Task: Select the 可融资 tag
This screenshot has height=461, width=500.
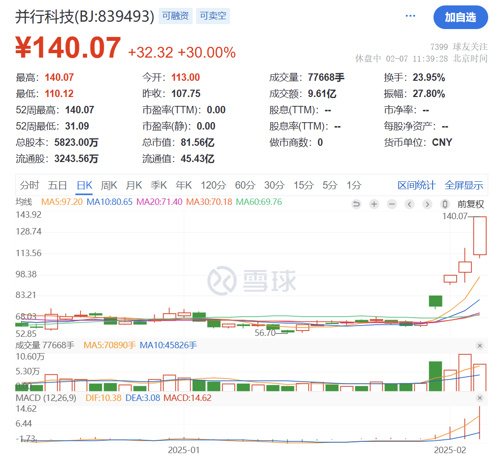Action: 175,16
